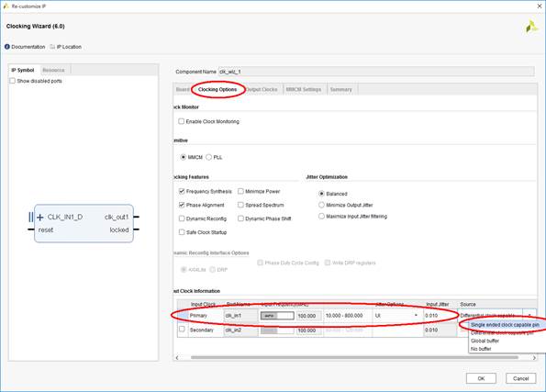The image size is (546, 392).
Task: Open the Documentation link icon
Action: (x=7, y=47)
